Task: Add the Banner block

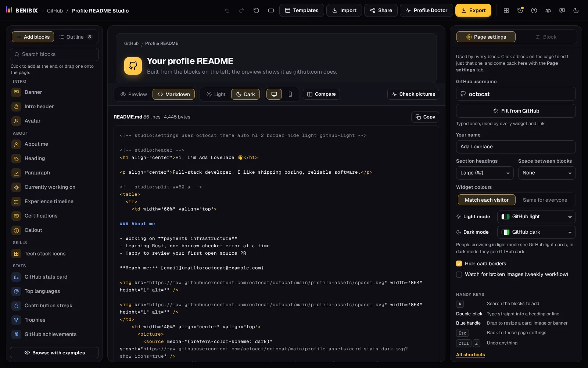Action: coord(54,92)
